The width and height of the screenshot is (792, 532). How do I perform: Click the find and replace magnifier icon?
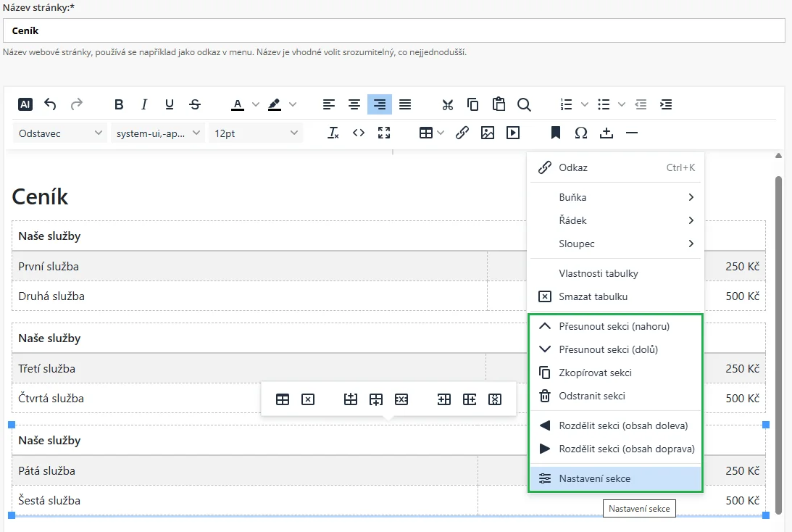pyautogui.click(x=524, y=104)
